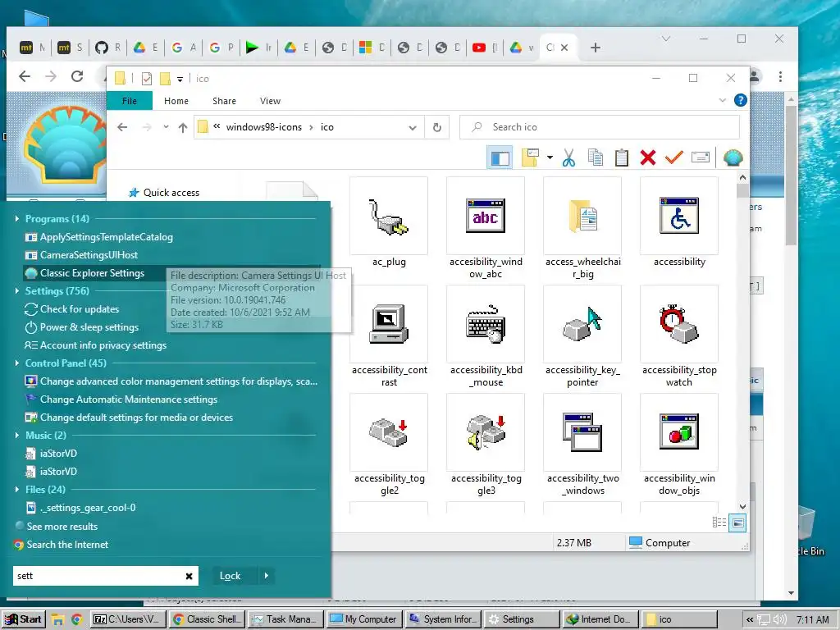Collapse the Settings (756) results group
The height and width of the screenshot is (630, 840).
point(17,291)
